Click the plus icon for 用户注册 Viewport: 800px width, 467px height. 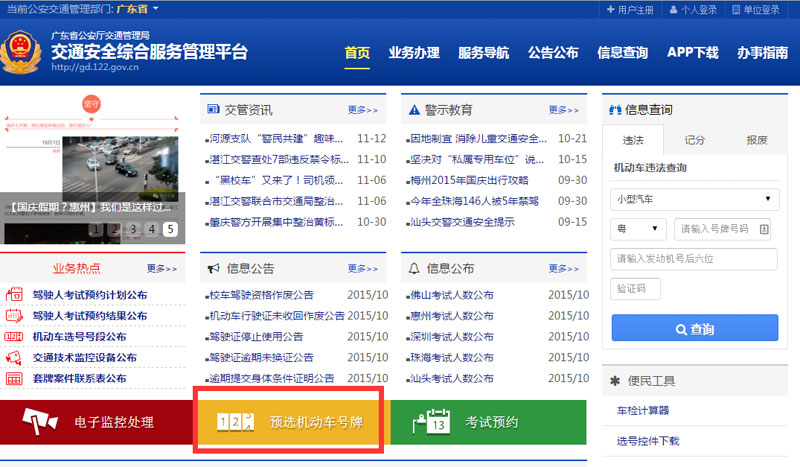click(x=610, y=9)
